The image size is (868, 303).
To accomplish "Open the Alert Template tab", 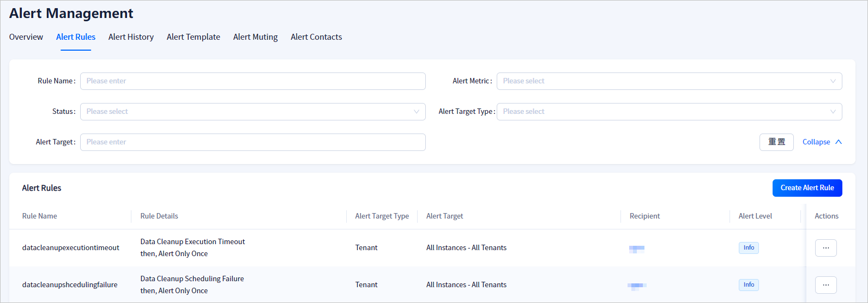I will 194,37.
